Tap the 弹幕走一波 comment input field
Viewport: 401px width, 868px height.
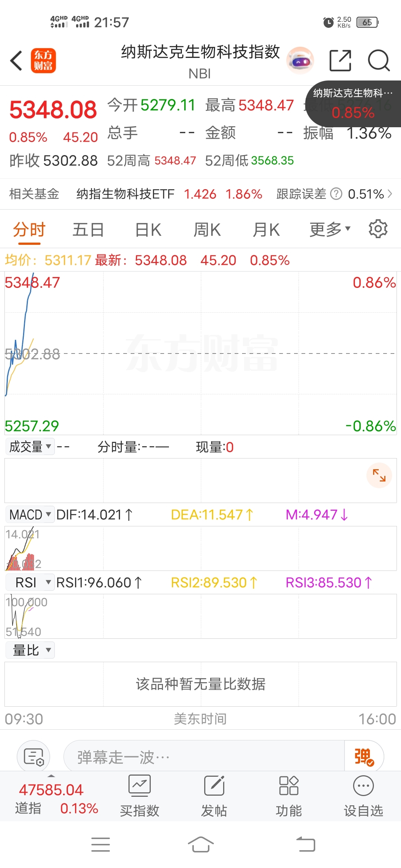[204, 757]
